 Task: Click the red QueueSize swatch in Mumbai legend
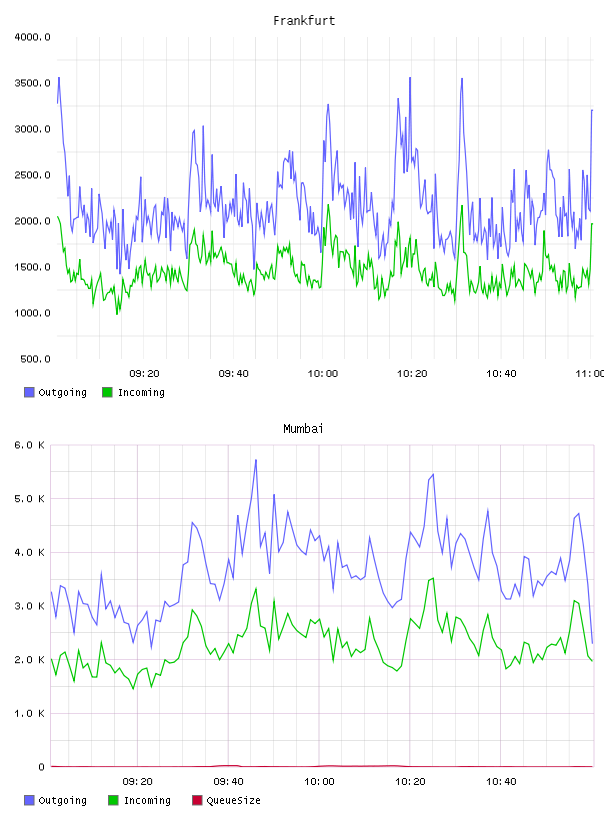point(197,800)
